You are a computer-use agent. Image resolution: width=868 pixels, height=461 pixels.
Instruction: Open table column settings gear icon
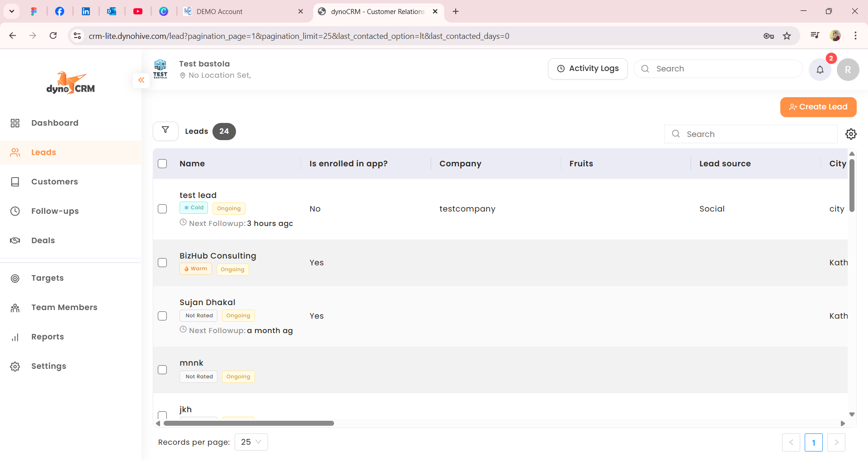851,134
